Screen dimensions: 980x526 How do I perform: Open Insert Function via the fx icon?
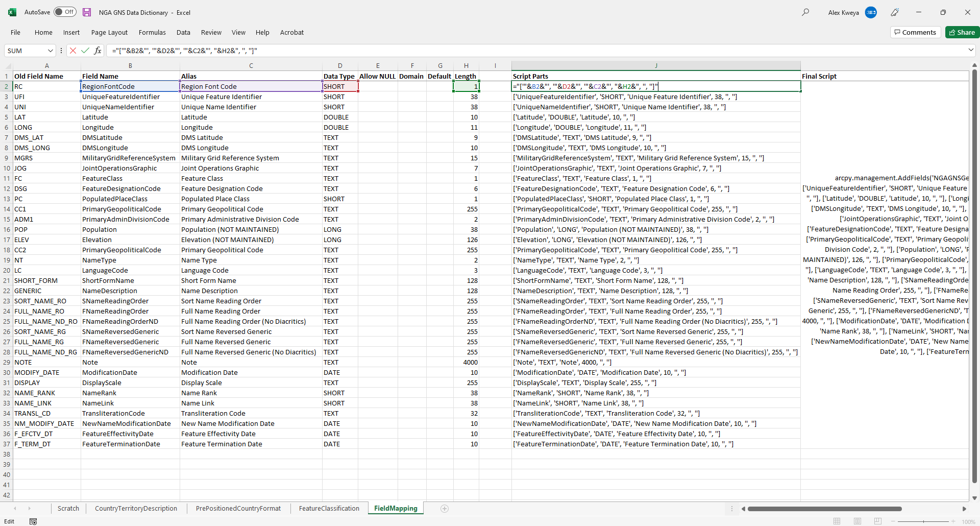[x=97, y=51]
